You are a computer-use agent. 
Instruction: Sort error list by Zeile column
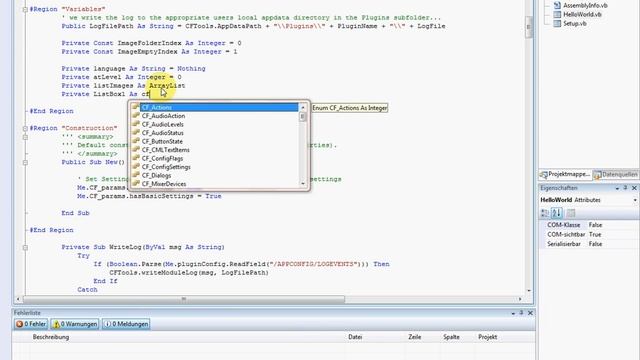(415, 337)
